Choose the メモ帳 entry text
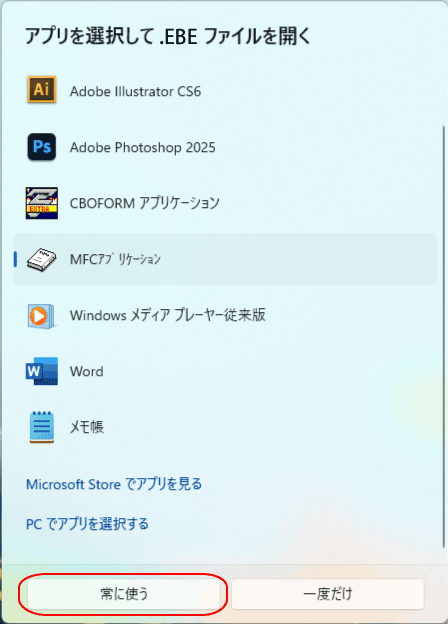 click(87, 427)
